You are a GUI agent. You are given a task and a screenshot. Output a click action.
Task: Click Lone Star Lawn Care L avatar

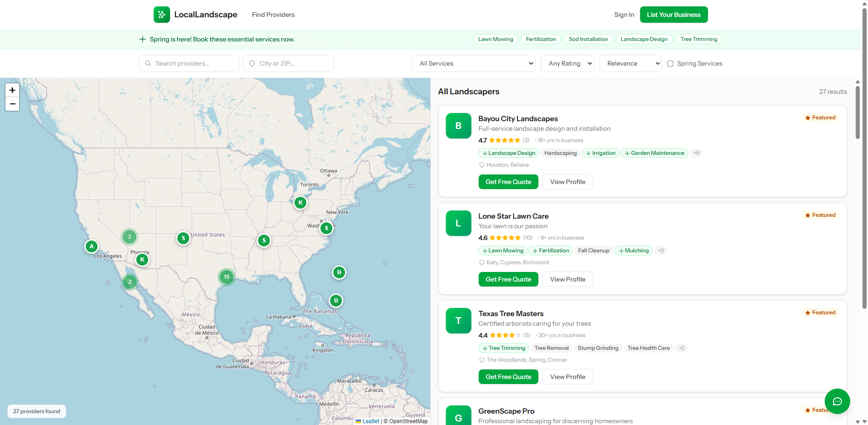click(x=459, y=223)
